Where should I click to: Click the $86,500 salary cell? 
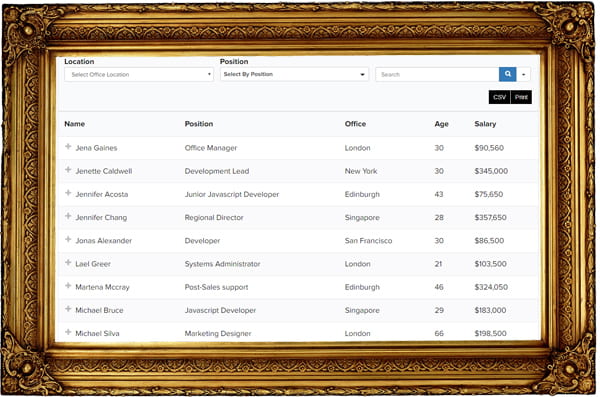pyautogui.click(x=489, y=241)
